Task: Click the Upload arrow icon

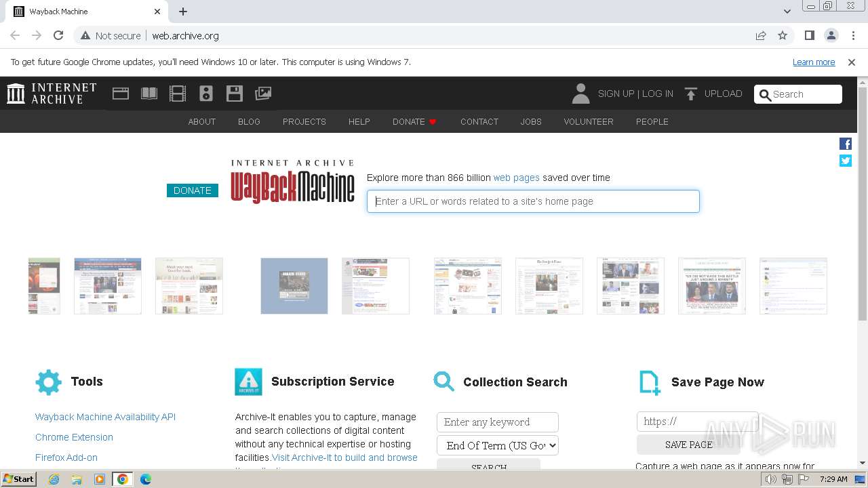Action: pos(691,94)
